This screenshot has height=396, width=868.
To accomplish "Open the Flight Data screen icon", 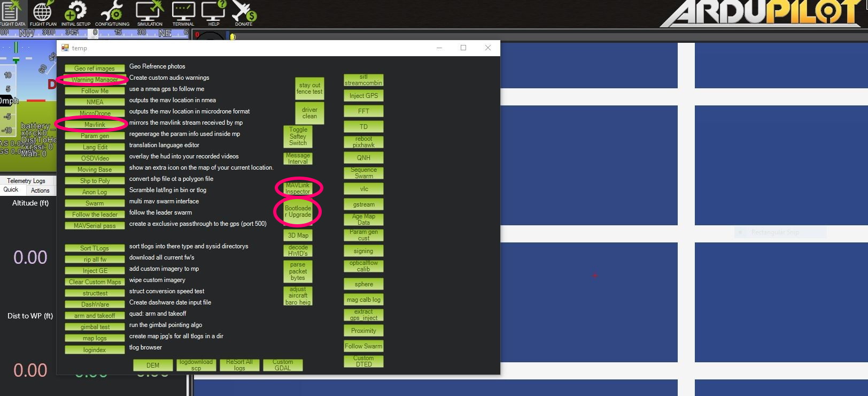I will pyautogui.click(x=12, y=13).
